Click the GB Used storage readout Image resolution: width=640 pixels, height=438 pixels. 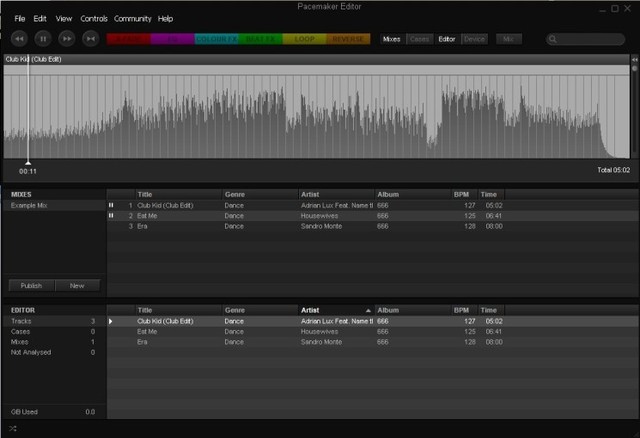pyautogui.click(x=53, y=412)
